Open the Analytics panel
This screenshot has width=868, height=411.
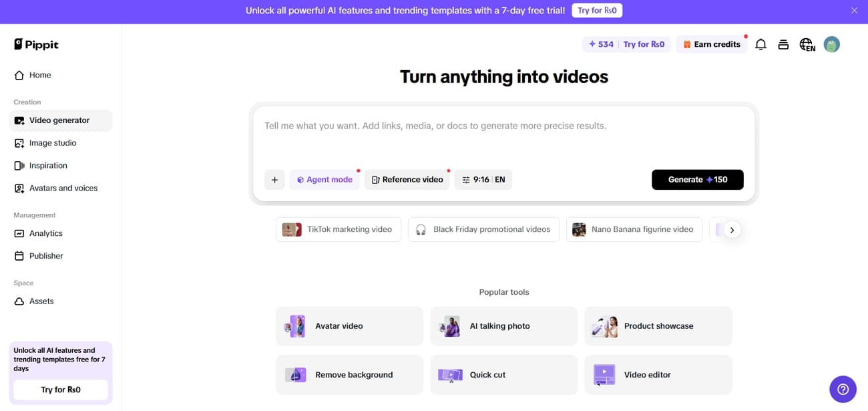point(47,233)
